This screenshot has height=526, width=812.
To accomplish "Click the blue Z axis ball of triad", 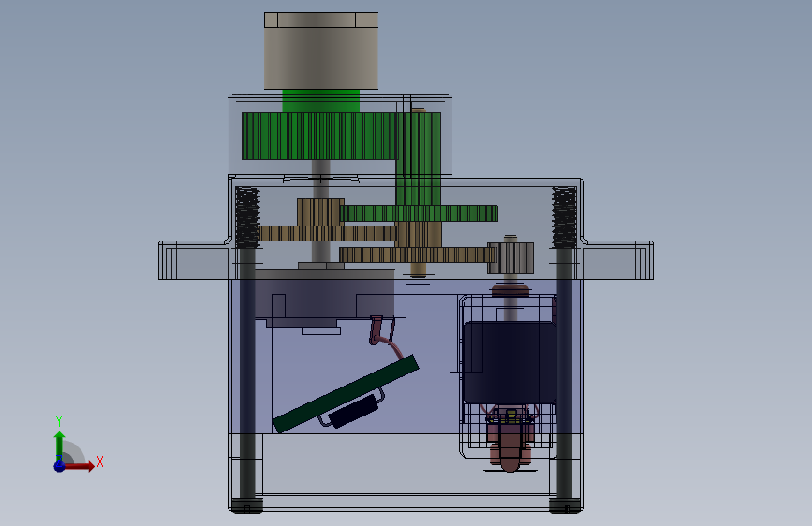I will pyautogui.click(x=60, y=466).
